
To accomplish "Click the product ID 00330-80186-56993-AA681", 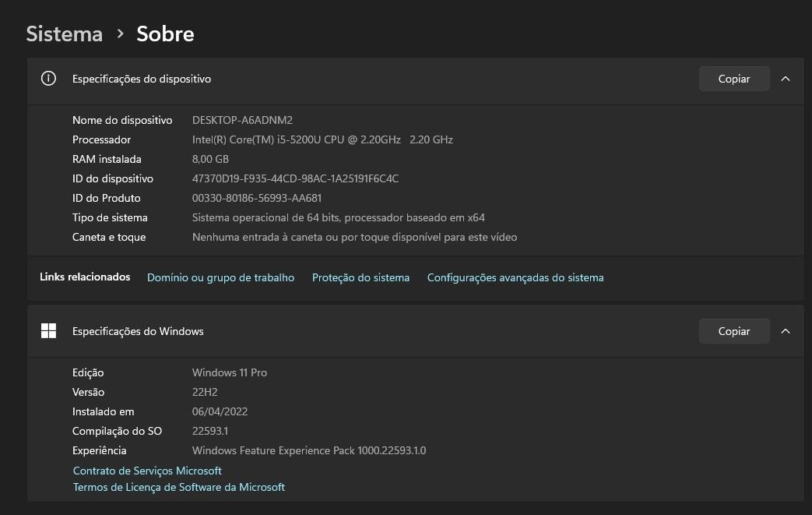I will [x=257, y=199].
